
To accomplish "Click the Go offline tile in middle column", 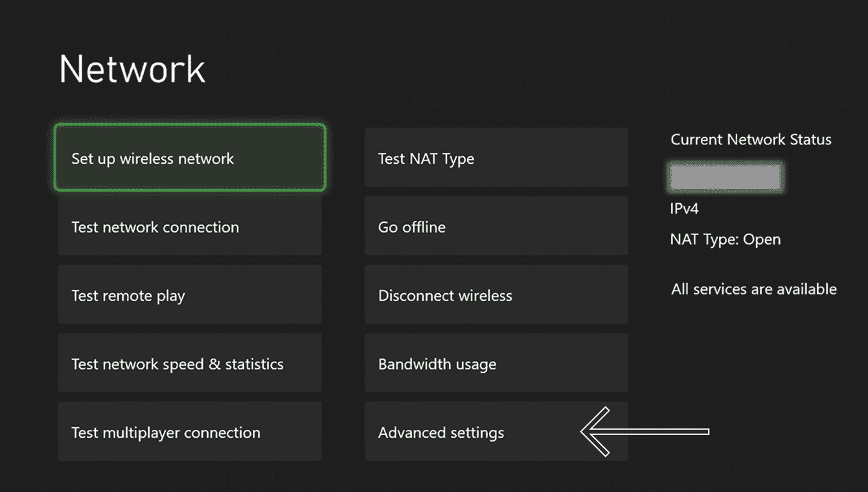I will [496, 227].
